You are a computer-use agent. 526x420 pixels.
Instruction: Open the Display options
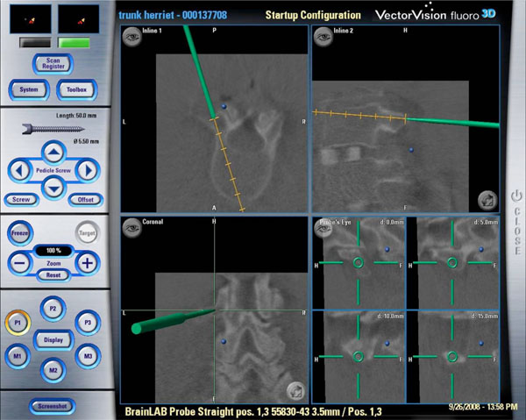point(53,340)
